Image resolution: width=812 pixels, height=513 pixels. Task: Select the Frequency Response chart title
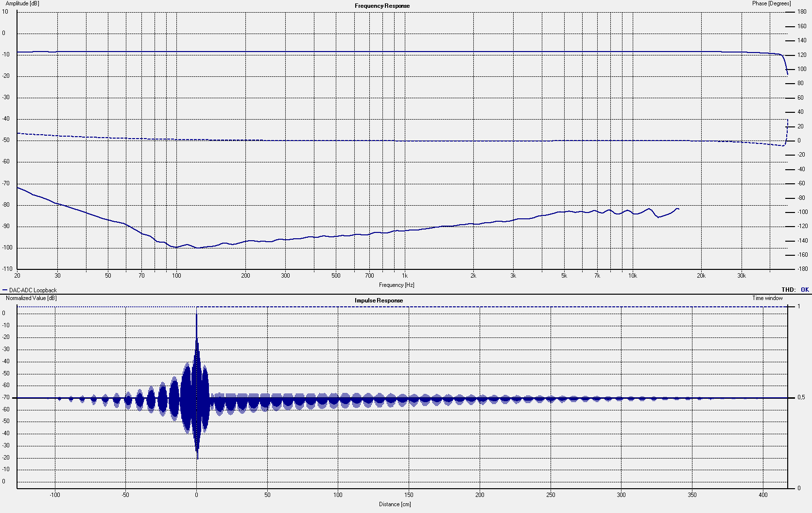(382, 6)
